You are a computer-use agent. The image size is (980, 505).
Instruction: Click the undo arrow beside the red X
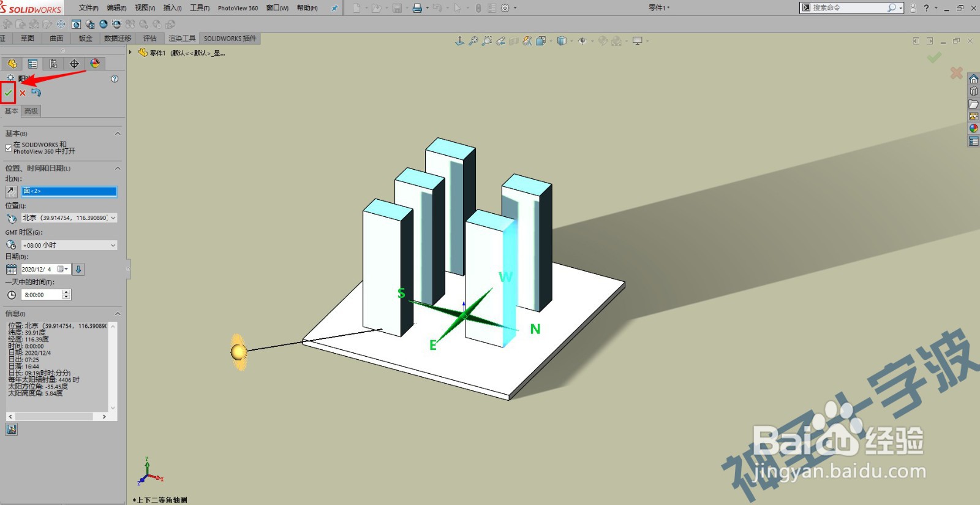coord(36,93)
